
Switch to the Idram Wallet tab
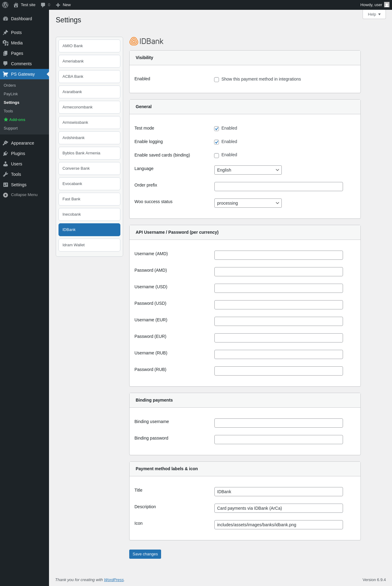coord(89,245)
